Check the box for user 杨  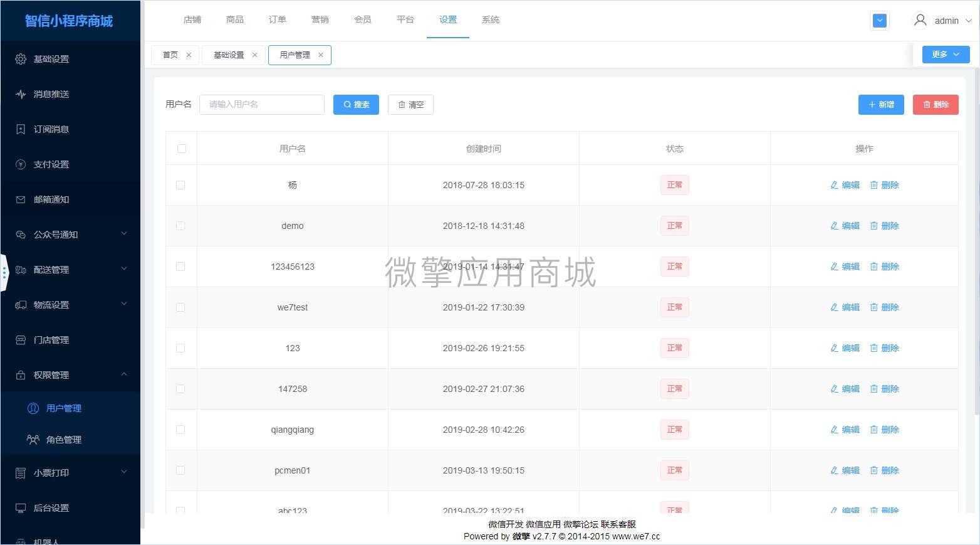click(x=180, y=185)
